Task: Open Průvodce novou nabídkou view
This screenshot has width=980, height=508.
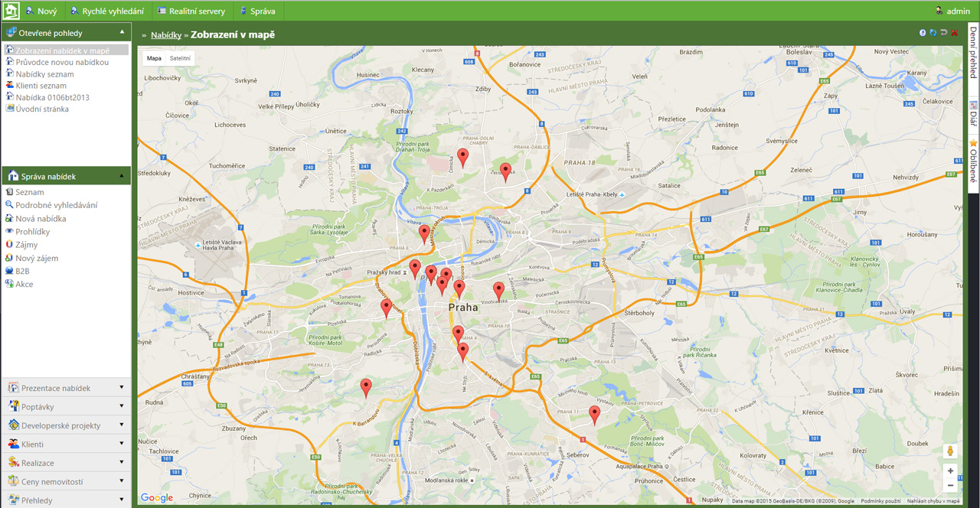Action: 62,62
